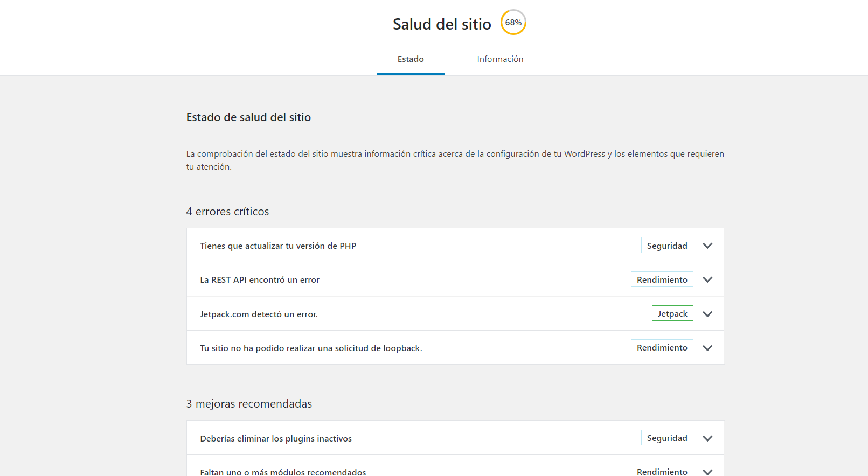
Task: Click Rendimiento badge on recommended modules row
Action: (662, 471)
